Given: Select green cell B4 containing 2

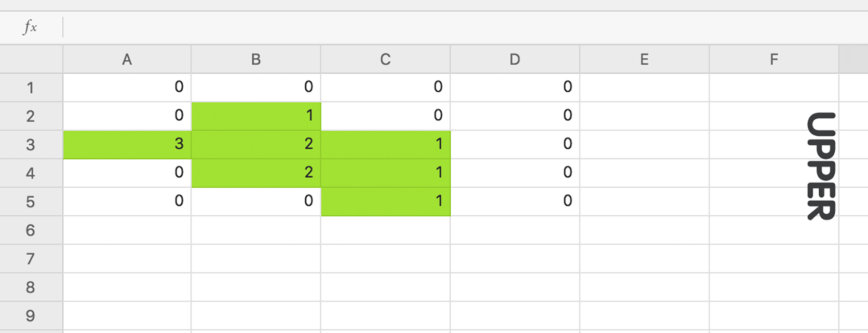Looking at the screenshot, I should 256,173.
